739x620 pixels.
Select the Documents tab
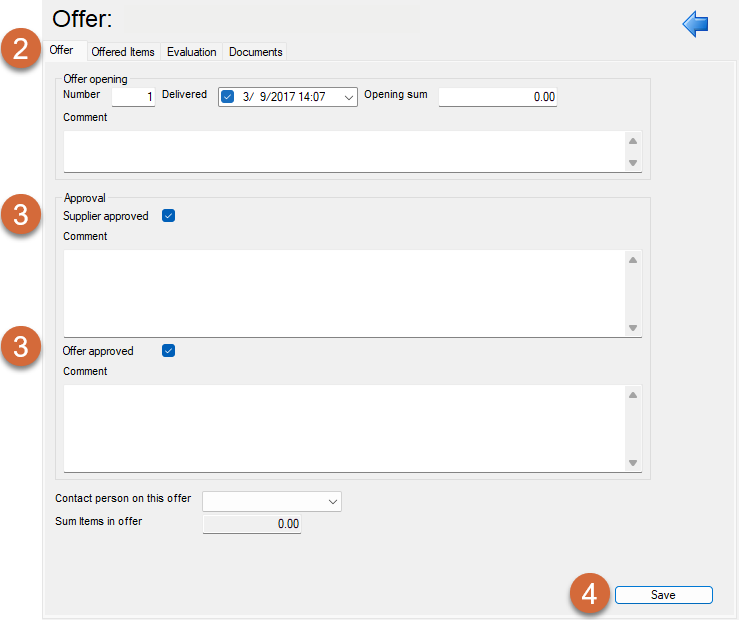pos(255,52)
